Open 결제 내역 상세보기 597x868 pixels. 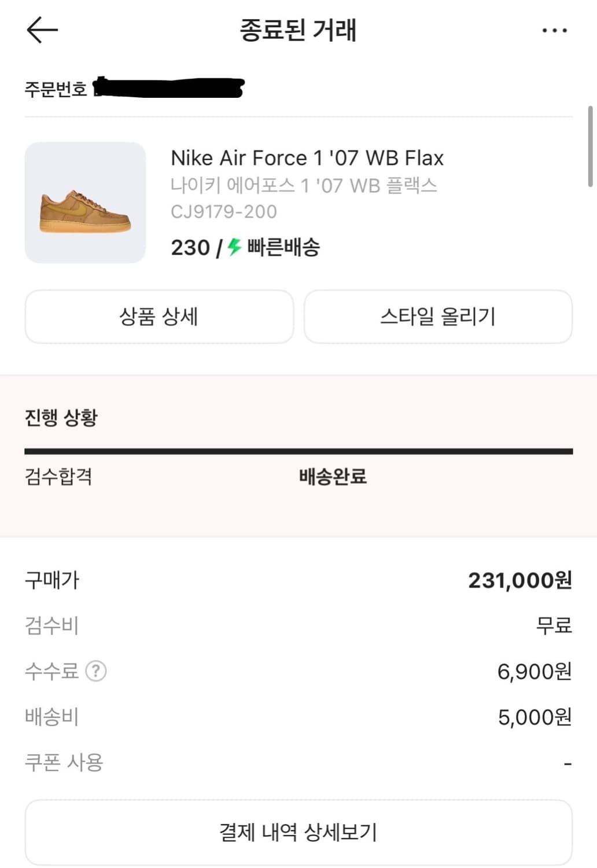tap(298, 832)
